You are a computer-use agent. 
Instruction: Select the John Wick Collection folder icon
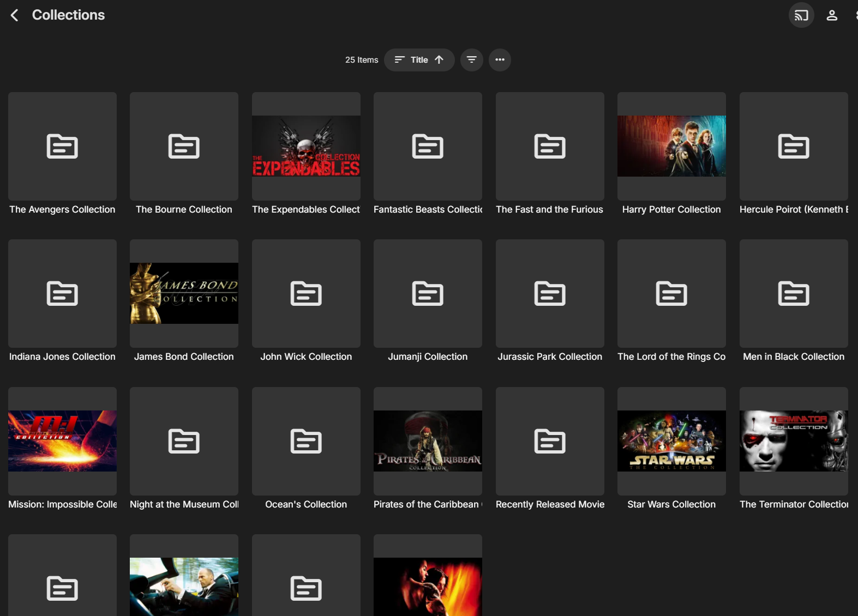(x=306, y=293)
